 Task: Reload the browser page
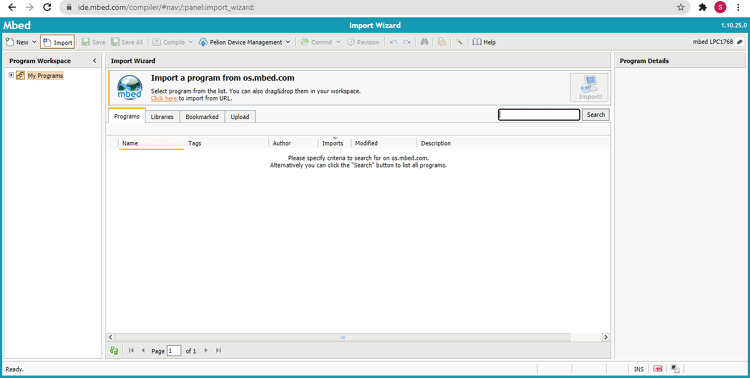click(x=47, y=7)
